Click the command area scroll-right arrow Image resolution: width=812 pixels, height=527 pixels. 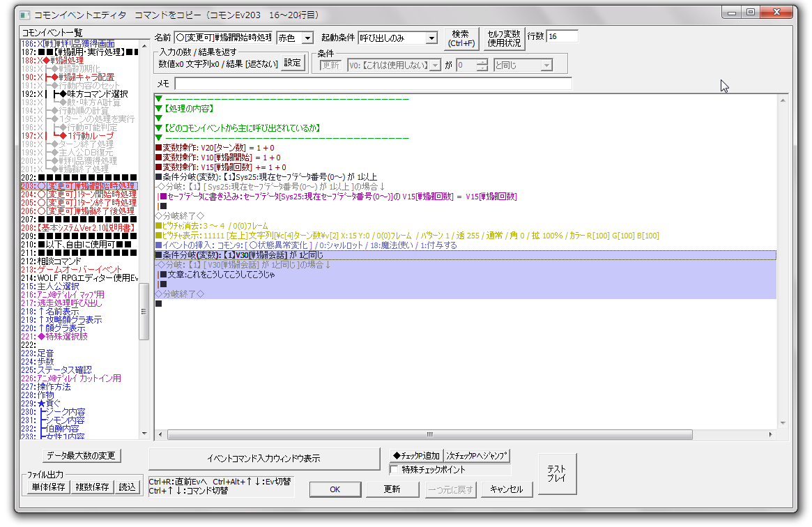click(x=771, y=434)
